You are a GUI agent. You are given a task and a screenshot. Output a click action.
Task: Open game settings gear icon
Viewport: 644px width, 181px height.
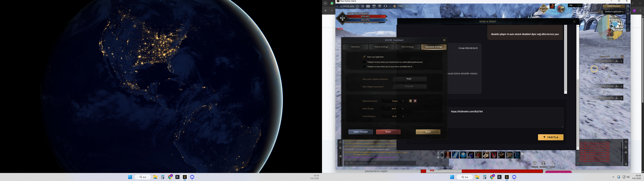(363, 6)
